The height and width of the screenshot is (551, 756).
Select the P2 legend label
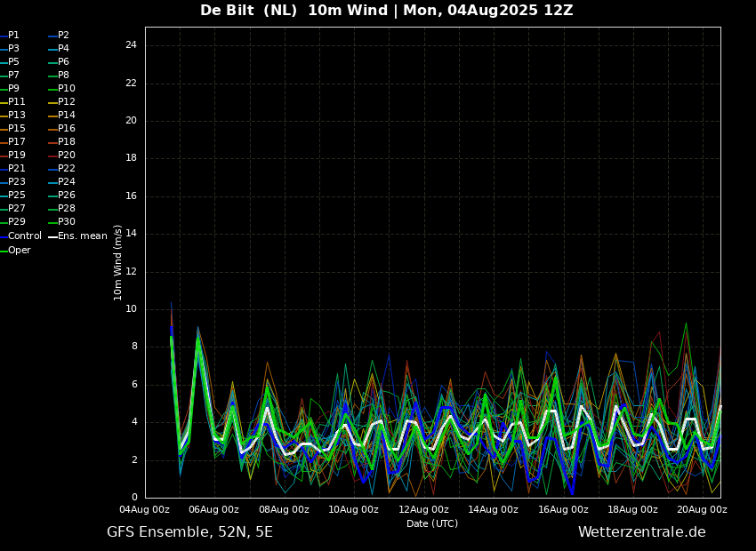[x=59, y=36]
